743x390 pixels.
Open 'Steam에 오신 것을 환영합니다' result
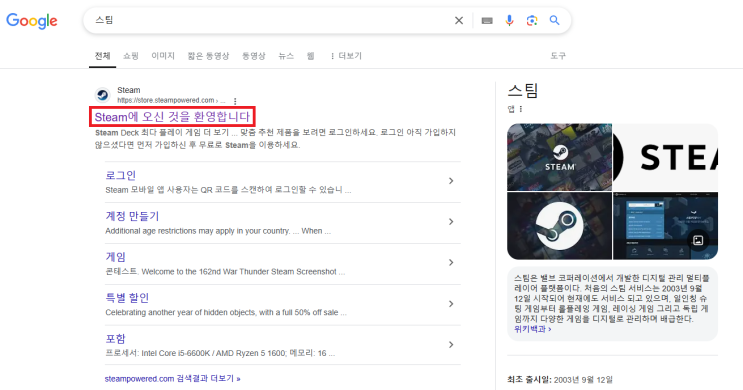[172, 117]
